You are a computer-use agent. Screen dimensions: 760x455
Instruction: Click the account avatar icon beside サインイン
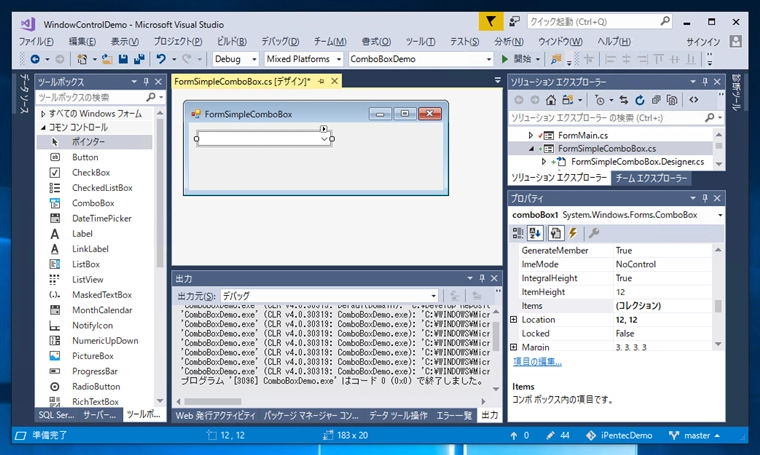coord(735,41)
